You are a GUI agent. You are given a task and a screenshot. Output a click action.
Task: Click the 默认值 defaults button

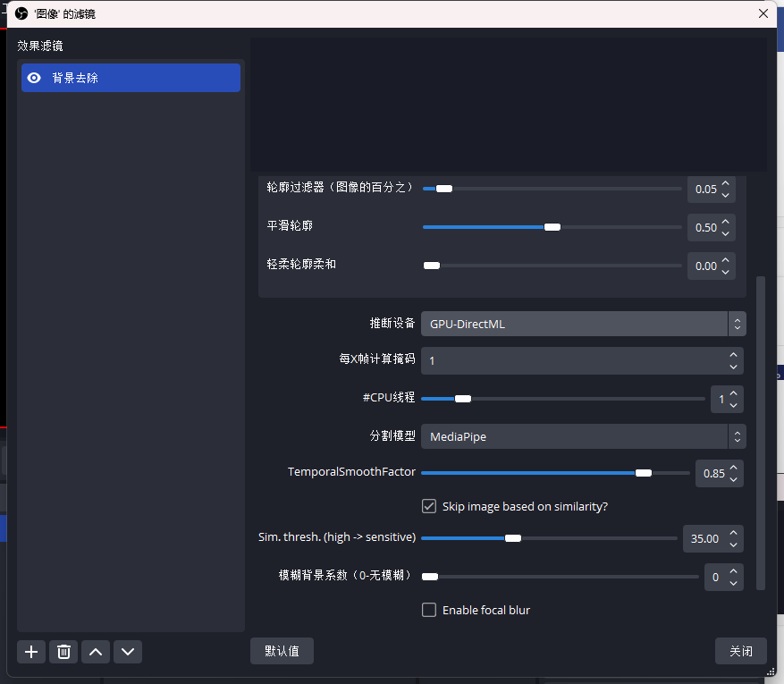click(282, 651)
